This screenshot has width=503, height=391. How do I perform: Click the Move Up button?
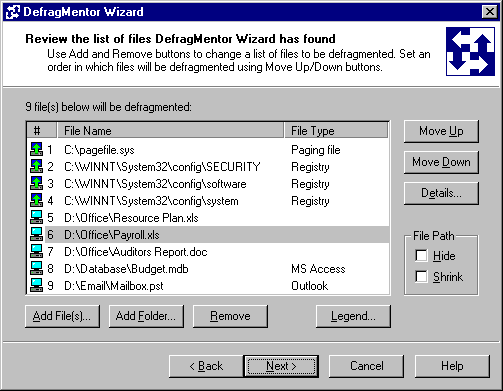click(x=441, y=131)
